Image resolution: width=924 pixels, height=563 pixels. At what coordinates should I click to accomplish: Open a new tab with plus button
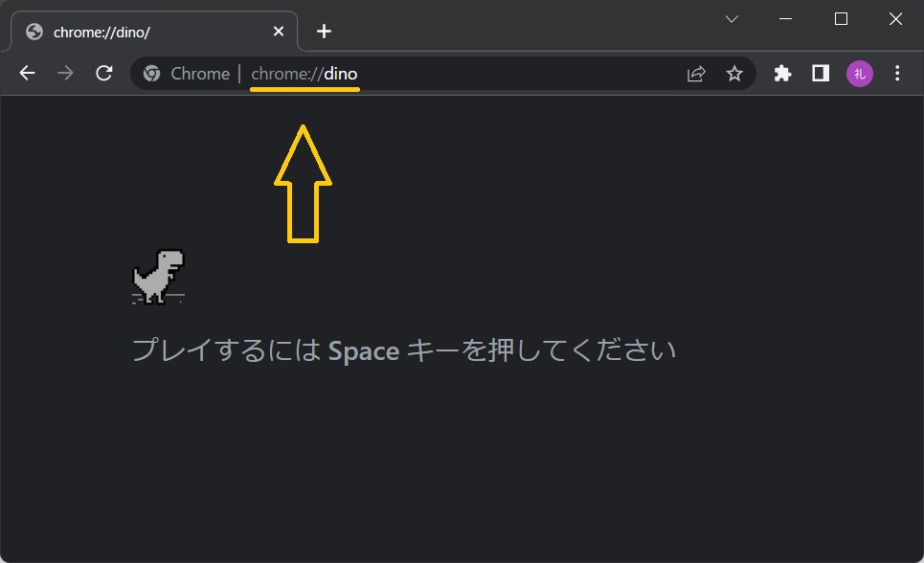pos(324,32)
